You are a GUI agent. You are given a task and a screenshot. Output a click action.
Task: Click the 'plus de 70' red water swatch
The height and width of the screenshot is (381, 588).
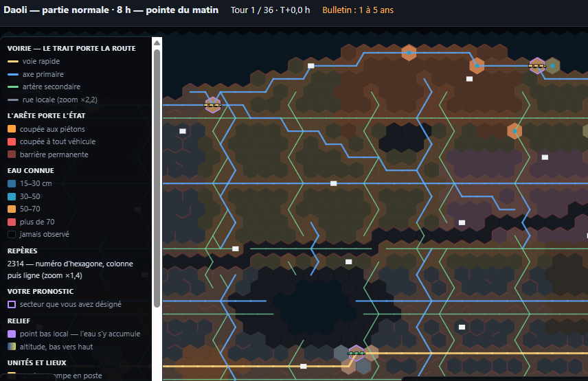[12, 222]
